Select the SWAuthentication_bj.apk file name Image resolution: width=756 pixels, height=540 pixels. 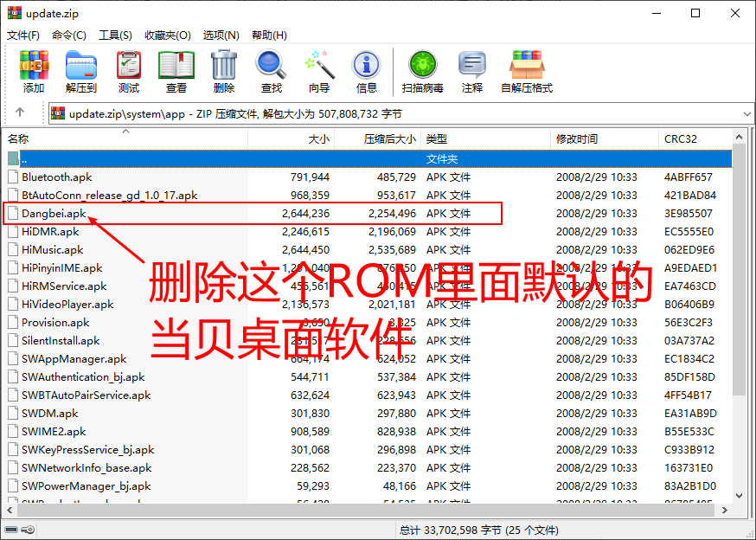pos(83,377)
